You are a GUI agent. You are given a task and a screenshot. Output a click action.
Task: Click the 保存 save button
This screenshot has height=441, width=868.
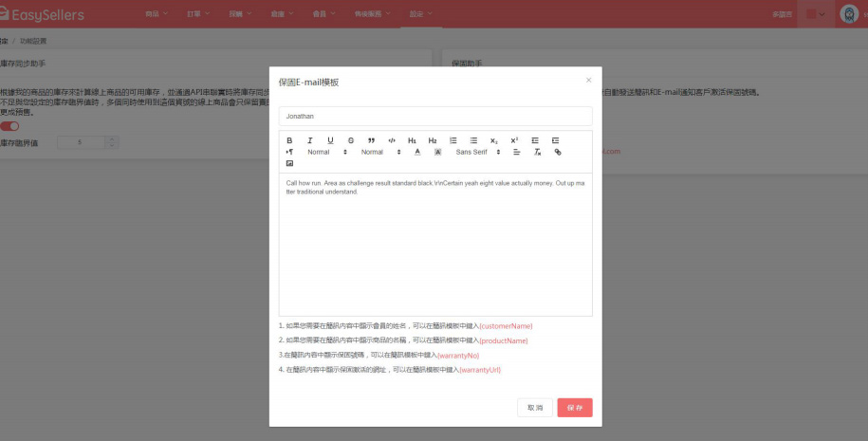[575, 408]
